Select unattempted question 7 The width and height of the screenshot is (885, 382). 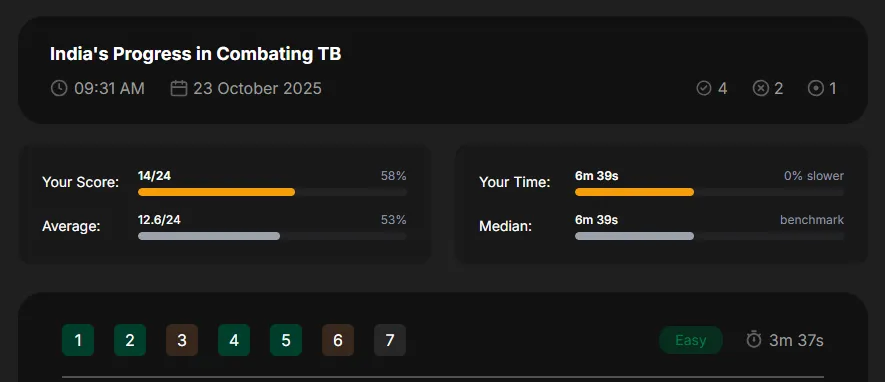(x=389, y=340)
